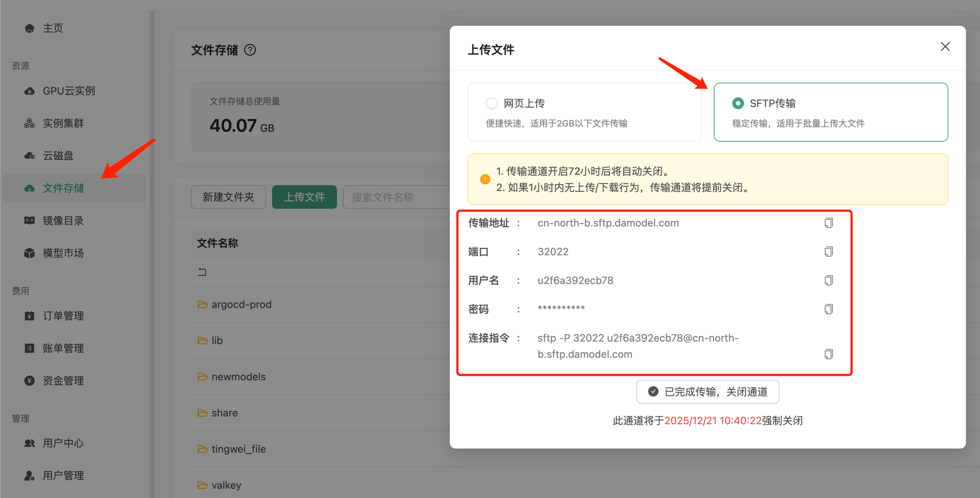Copy the port number 32022
980x498 pixels.
click(828, 252)
